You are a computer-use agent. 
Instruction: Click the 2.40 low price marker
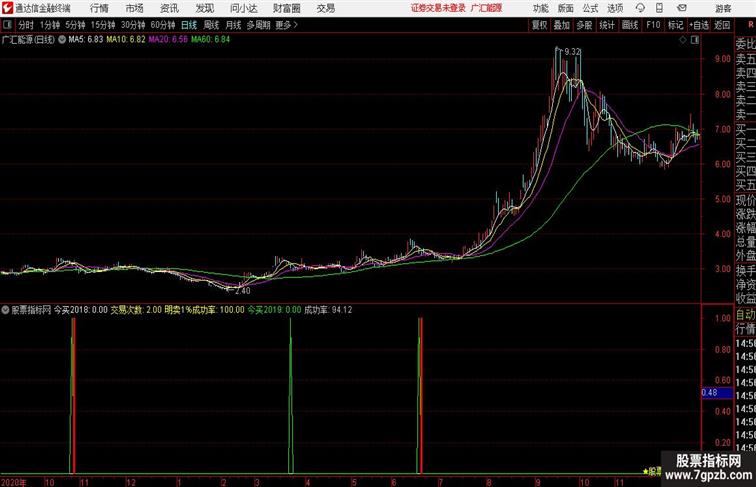(x=242, y=291)
